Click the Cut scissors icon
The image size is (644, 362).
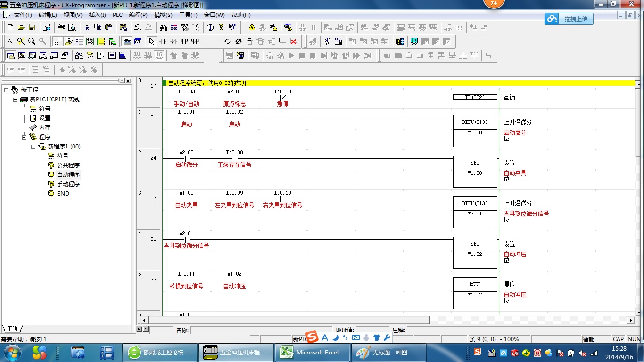pos(87,27)
